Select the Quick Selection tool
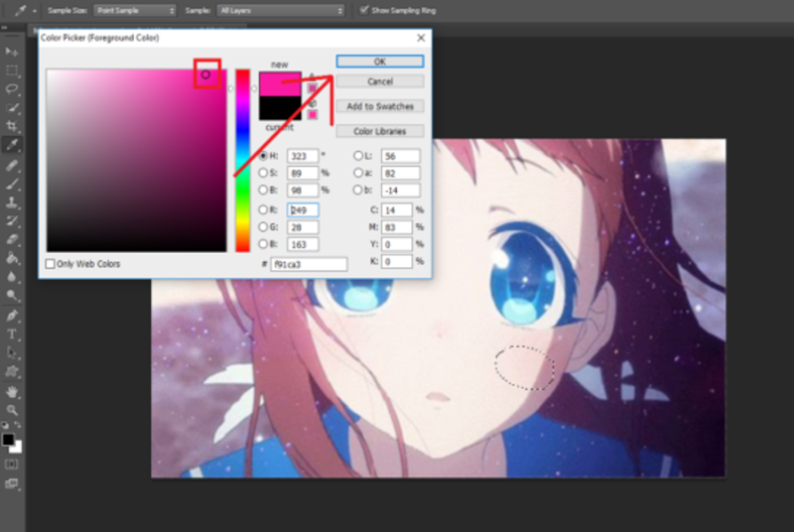 pyautogui.click(x=12, y=107)
